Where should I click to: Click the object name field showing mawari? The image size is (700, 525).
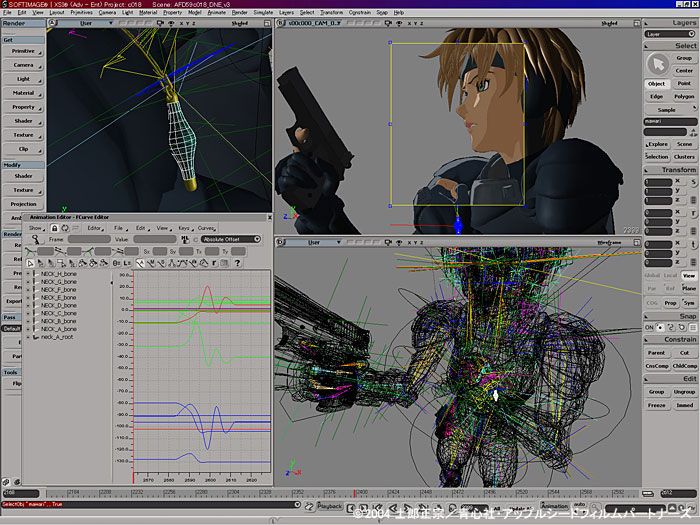tap(670, 122)
